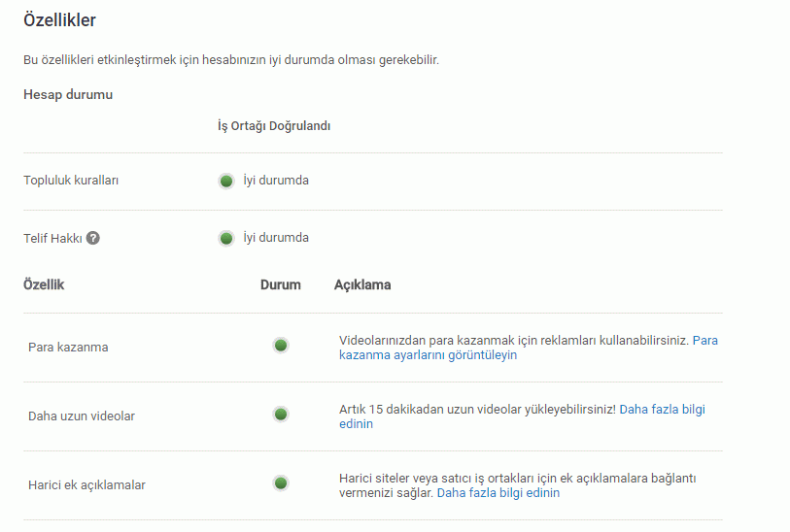Follow Daha fazla bilgi edinin link for external annotations

(498, 493)
